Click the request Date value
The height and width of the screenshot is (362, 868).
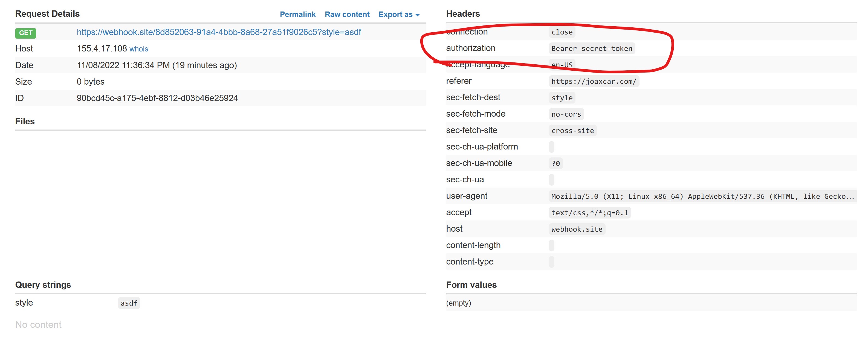(x=157, y=65)
